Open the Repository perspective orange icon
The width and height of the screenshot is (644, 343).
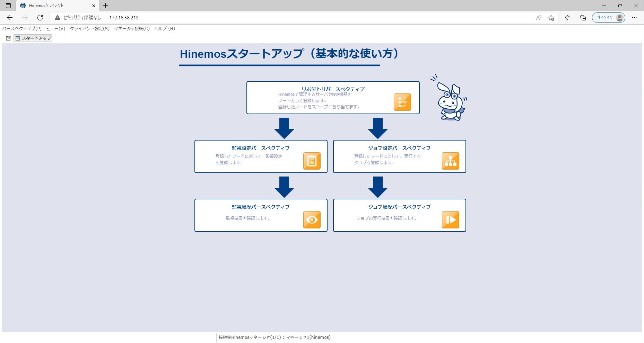click(402, 102)
